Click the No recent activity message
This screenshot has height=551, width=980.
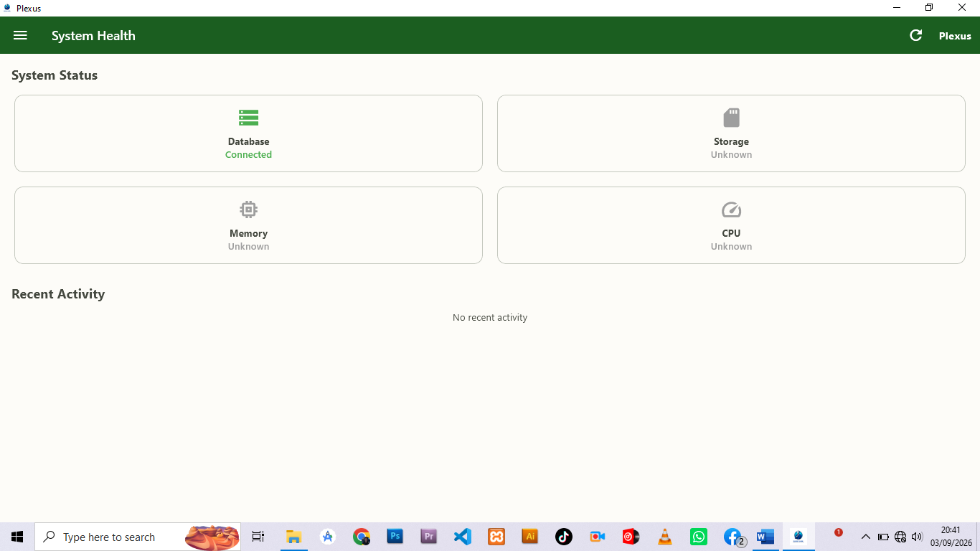[x=490, y=317]
